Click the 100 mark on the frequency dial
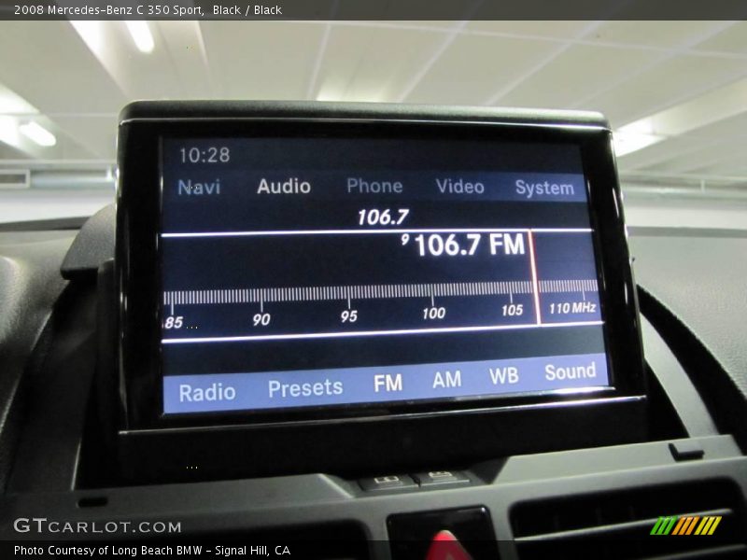Viewport: 747px width, 560px height. [x=433, y=313]
